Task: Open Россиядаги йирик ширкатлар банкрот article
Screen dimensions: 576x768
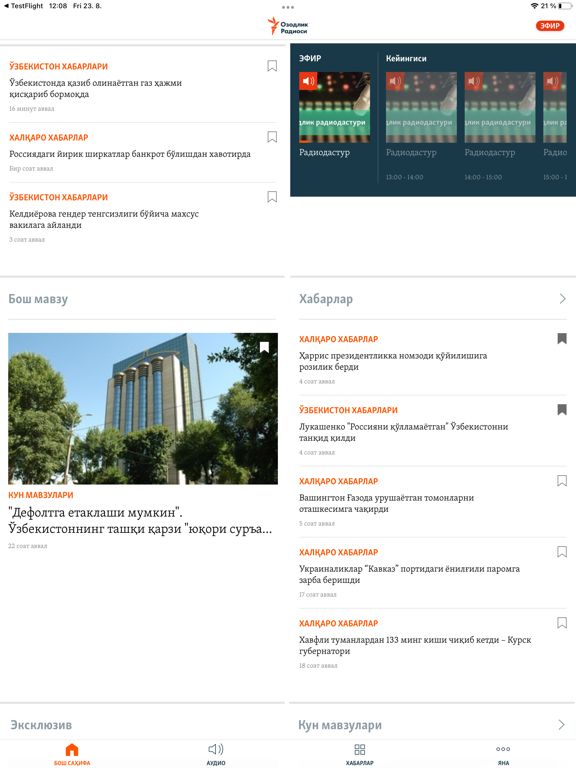Action: pyautogui.click(x=130, y=154)
